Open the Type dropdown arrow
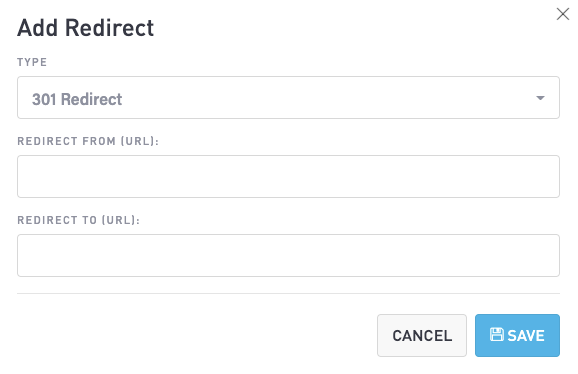 [540, 98]
